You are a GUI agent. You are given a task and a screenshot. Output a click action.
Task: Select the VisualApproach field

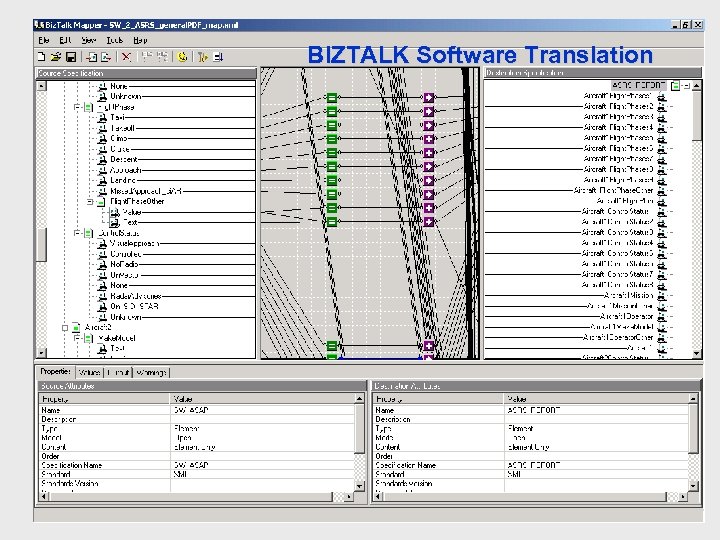pos(135,243)
